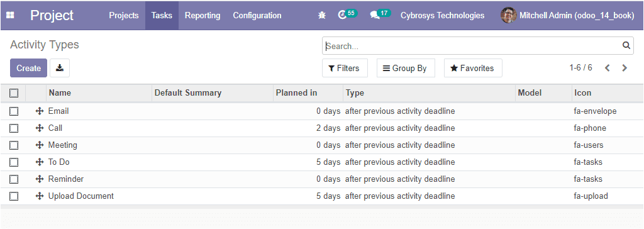Click the 2 days planned value
The width and height of the screenshot is (644, 229).
coord(328,128)
